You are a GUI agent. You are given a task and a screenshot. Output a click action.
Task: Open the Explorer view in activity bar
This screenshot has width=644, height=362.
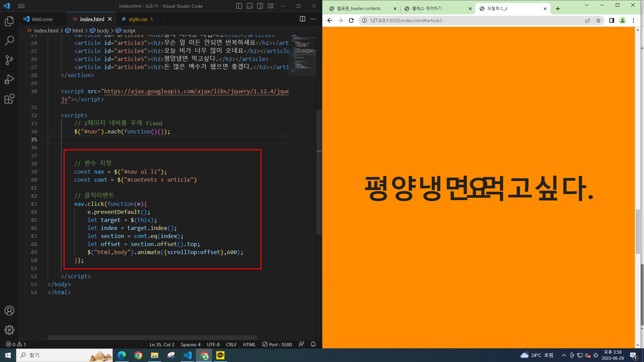[9, 21]
